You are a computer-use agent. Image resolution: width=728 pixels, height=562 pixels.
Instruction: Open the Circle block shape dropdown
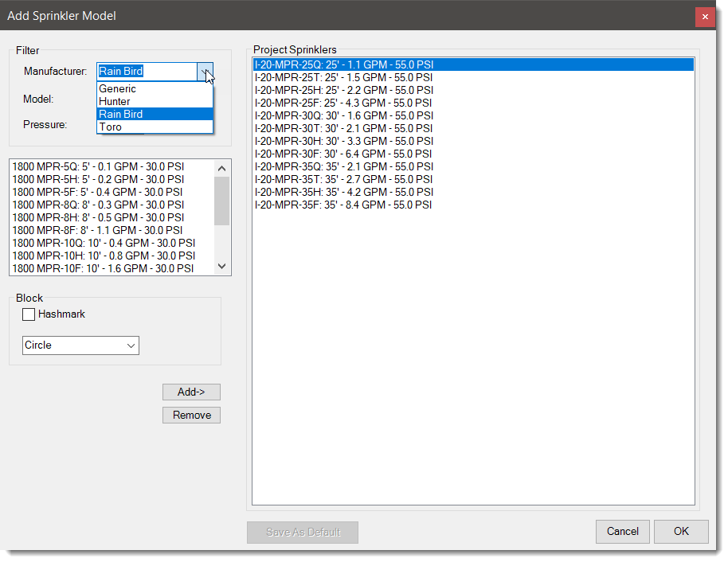[80, 345]
